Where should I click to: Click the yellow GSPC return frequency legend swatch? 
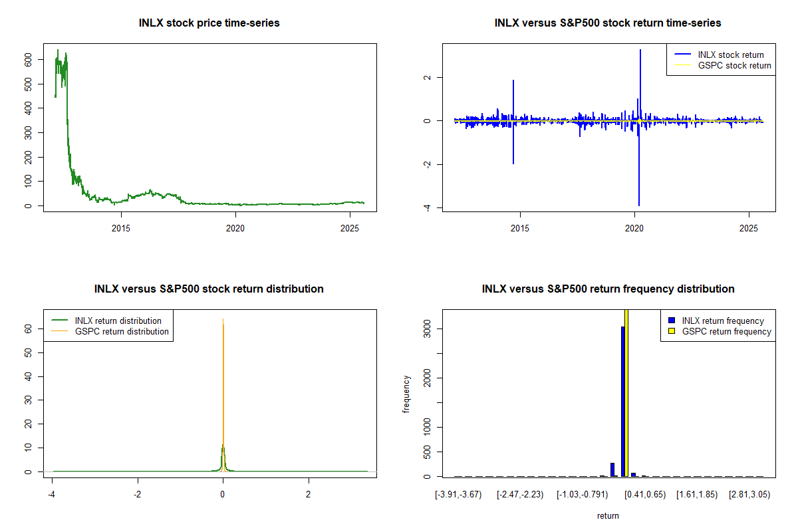coord(672,331)
